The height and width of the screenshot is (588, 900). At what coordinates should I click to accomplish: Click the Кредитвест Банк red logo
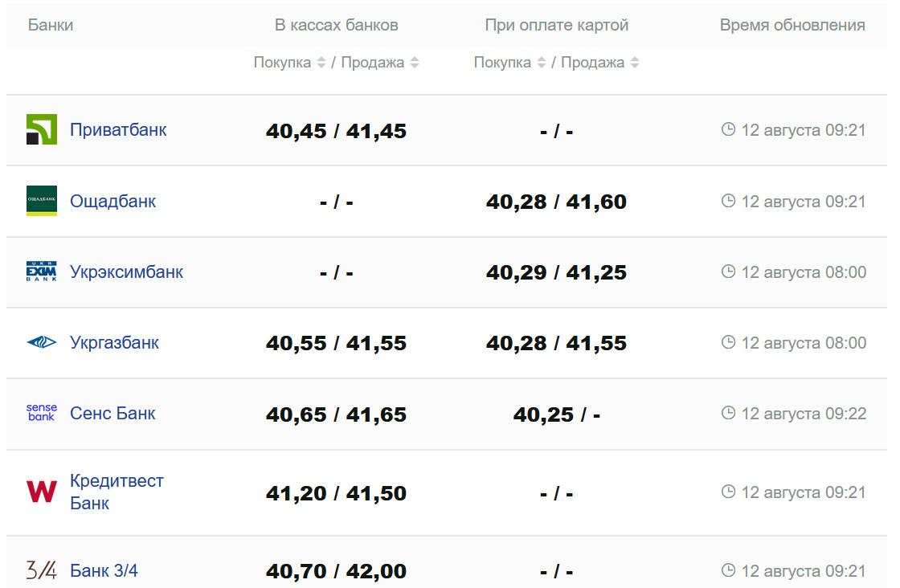42,492
